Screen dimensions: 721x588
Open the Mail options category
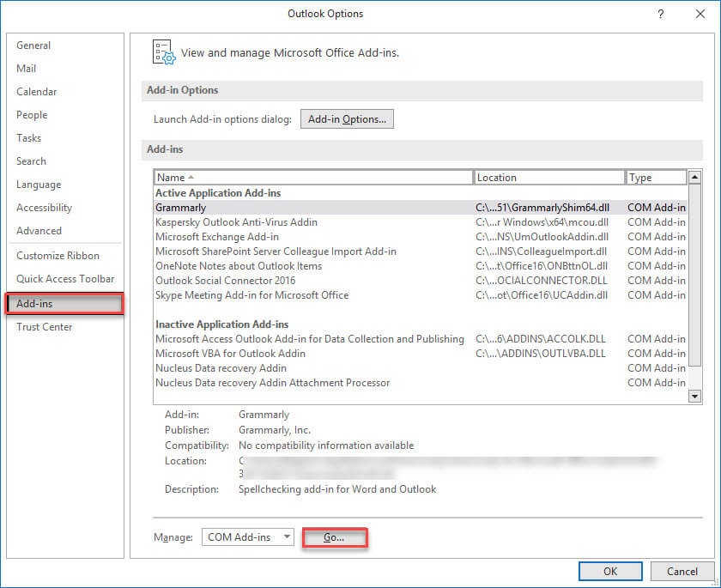click(x=27, y=69)
